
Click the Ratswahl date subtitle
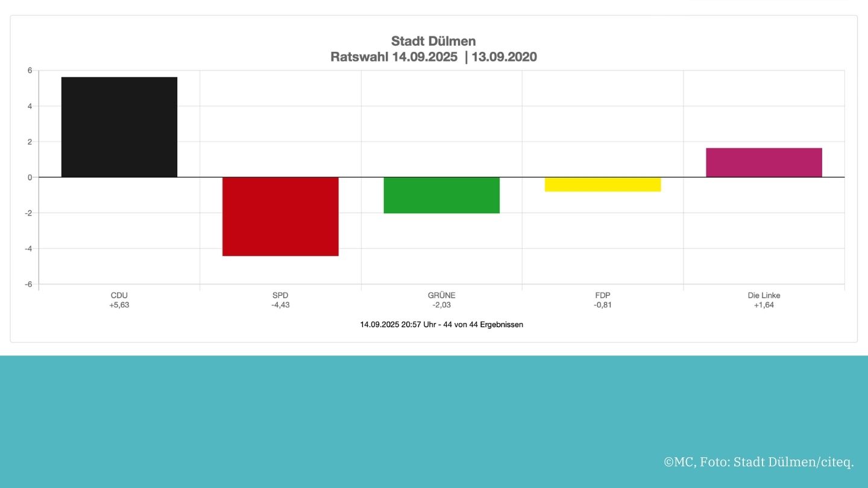(433, 57)
